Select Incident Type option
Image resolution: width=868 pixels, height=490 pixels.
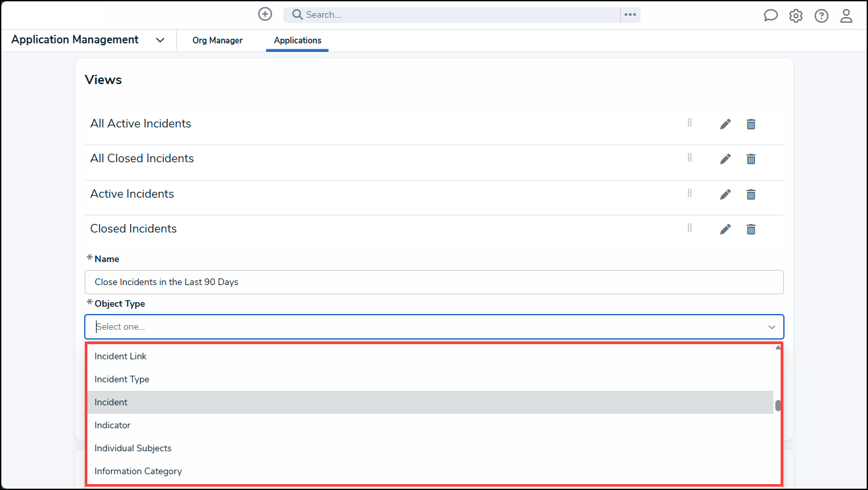tap(430, 379)
